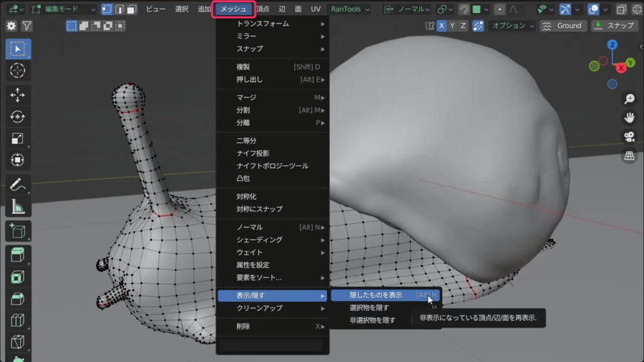The width and height of the screenshot is (644, 362).
Task: Select the Move tool
Action: (18, 96)
